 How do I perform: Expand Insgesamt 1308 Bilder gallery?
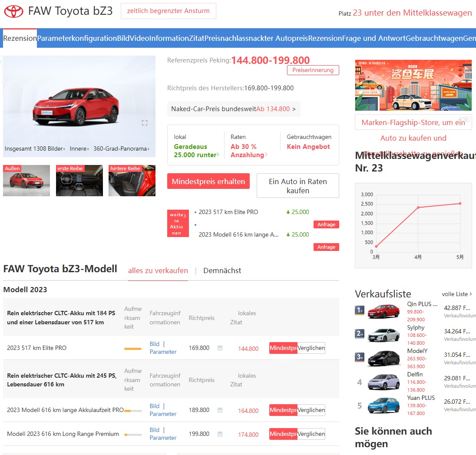coord(35,149)
